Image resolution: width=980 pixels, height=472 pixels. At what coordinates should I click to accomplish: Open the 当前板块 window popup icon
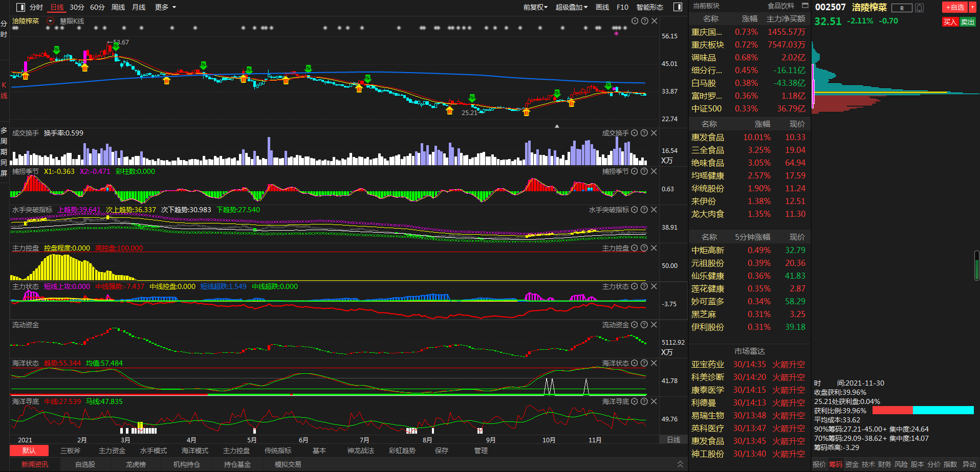(805, 6)
